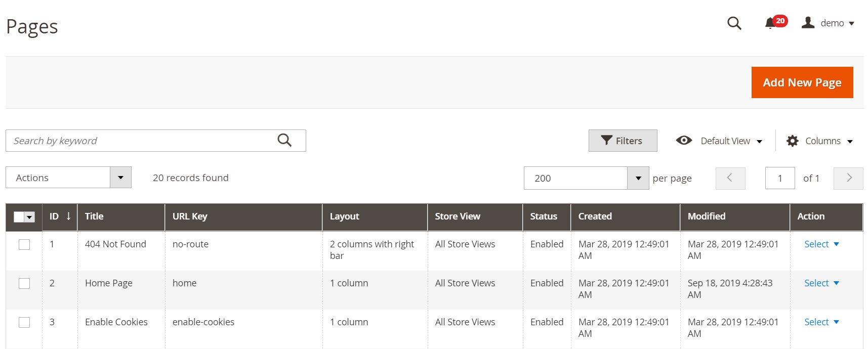Click into the Search by keyword field
This screenshot has height=349, width=868.
pyautogui.click(x=142, y=141)
